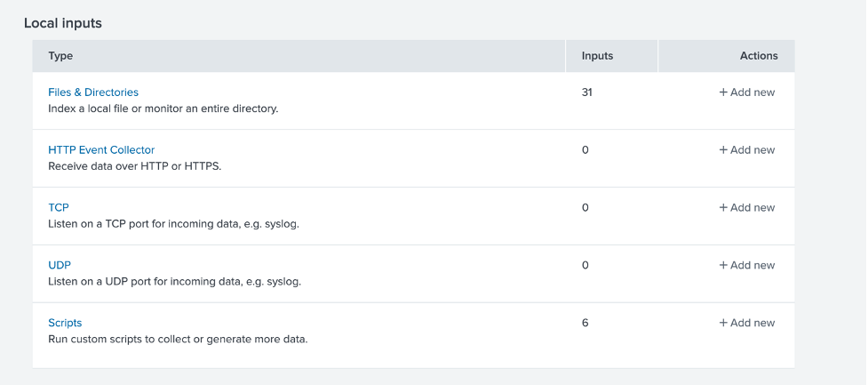Add new UDP input
The height and width of the screenshot is (385, 868).
(747, 265)
